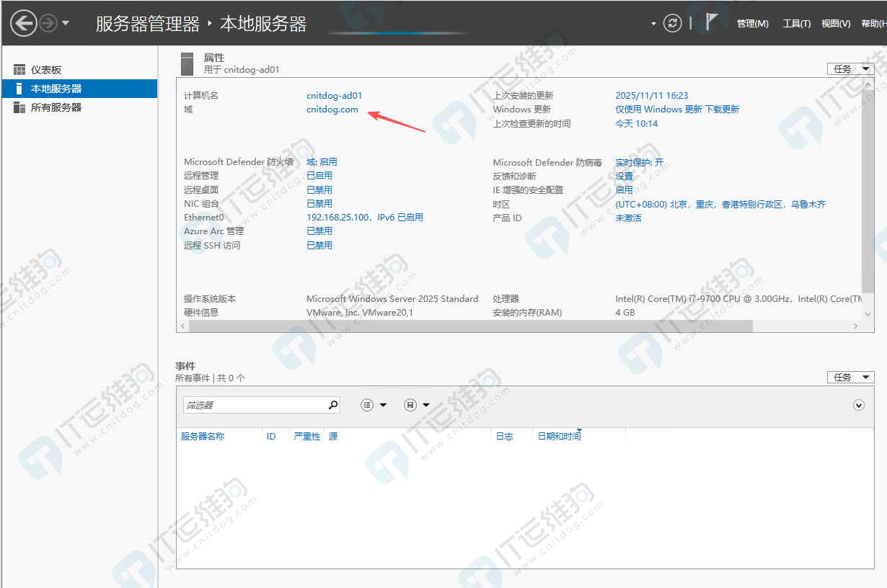The width and height of the screenshot is (887, 588).
Task: Open the 任务 dropdown in events section
Action: click(x=850, y=377)
